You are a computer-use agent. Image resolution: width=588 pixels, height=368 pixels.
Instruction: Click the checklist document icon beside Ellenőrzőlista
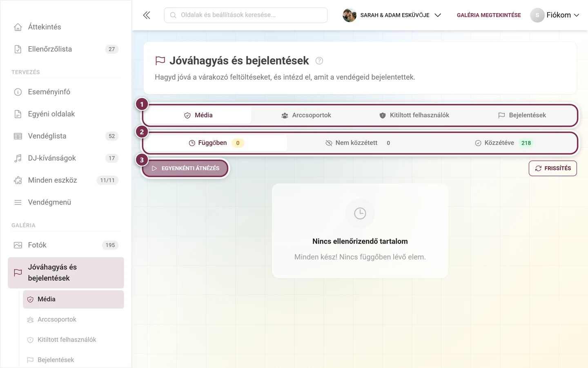point(18,49)
